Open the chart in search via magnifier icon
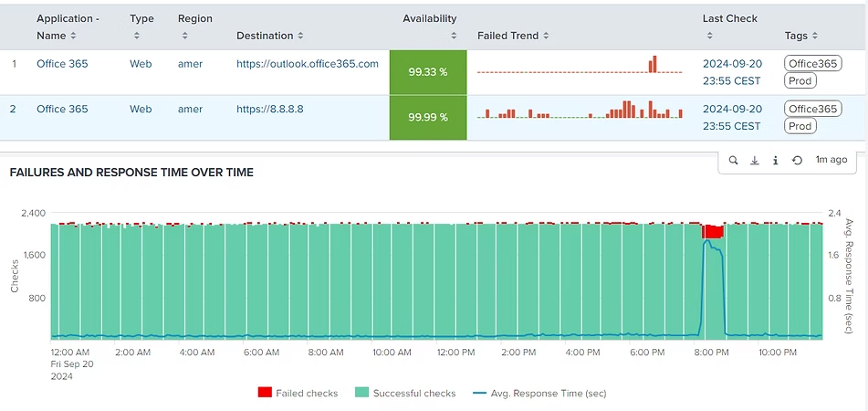The height and width of the screenshot is (411, 868). click(733, 160)
